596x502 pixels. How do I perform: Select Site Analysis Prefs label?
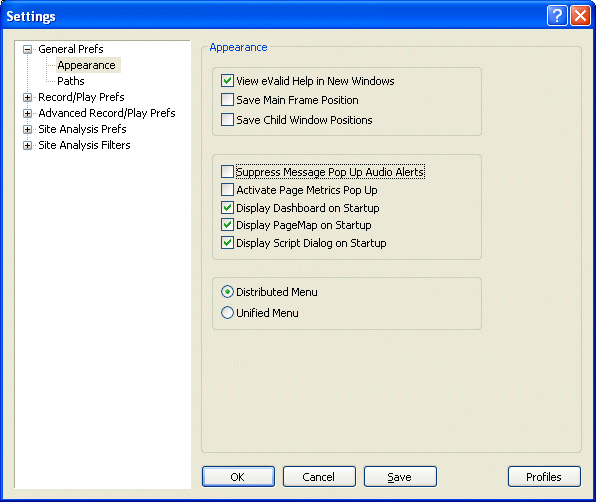click(x=82, y=129)
